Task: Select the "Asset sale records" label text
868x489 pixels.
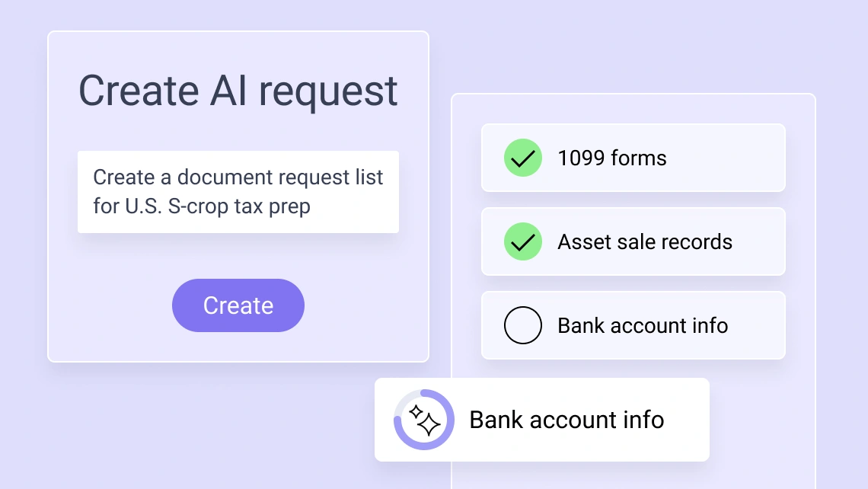Action: (x=644, y=242)
